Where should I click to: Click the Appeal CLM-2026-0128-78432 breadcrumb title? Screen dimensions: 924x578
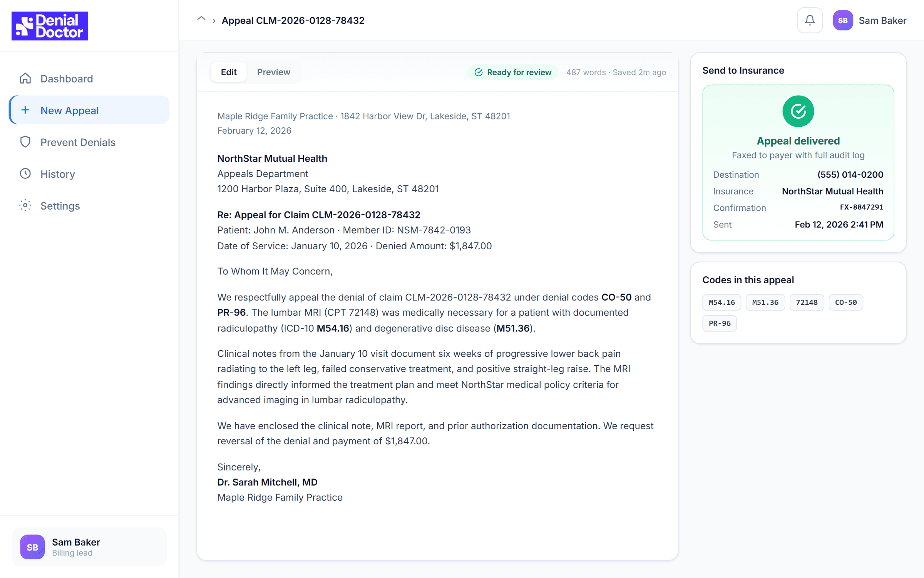(293, 20)
